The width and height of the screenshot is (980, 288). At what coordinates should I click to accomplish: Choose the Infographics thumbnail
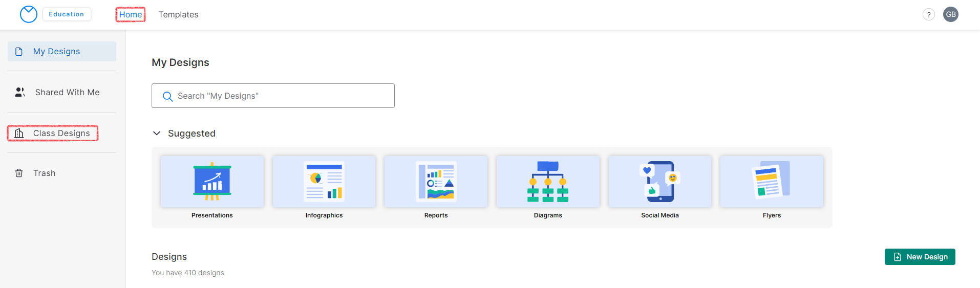click(x=324, y=182)
